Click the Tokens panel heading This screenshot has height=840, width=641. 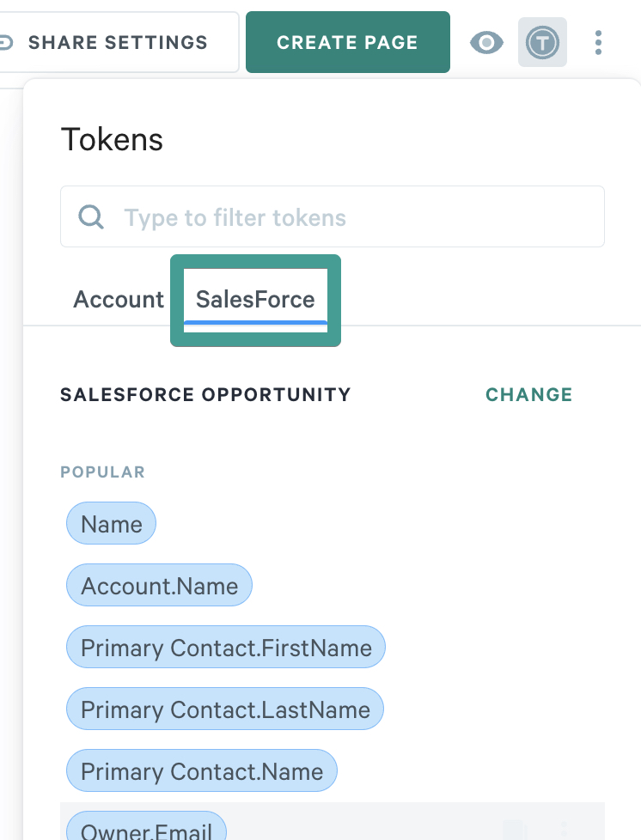tap(112, 139)
